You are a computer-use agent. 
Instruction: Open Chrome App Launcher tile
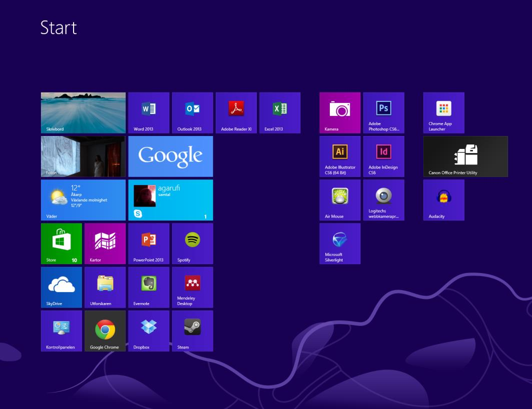pos(444,113)
